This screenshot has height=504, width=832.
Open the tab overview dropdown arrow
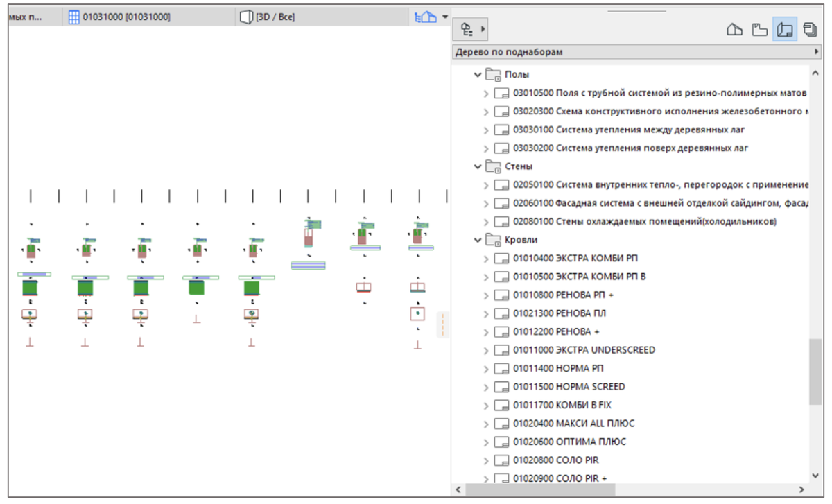445,17
